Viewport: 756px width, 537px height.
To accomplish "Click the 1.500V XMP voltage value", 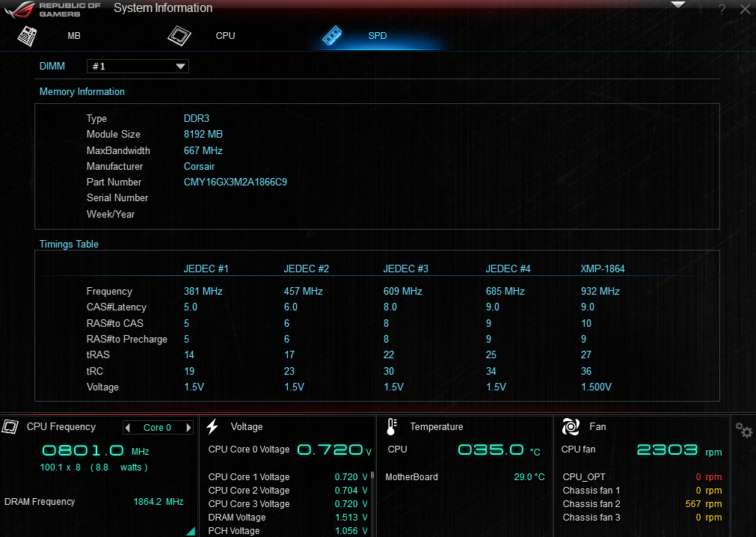I will [x=597, y=387].
